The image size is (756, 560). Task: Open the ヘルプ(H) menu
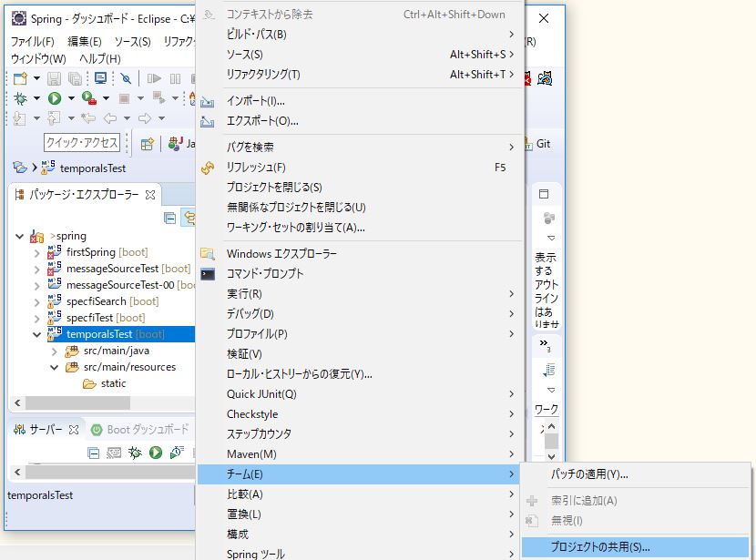point(100,59)
